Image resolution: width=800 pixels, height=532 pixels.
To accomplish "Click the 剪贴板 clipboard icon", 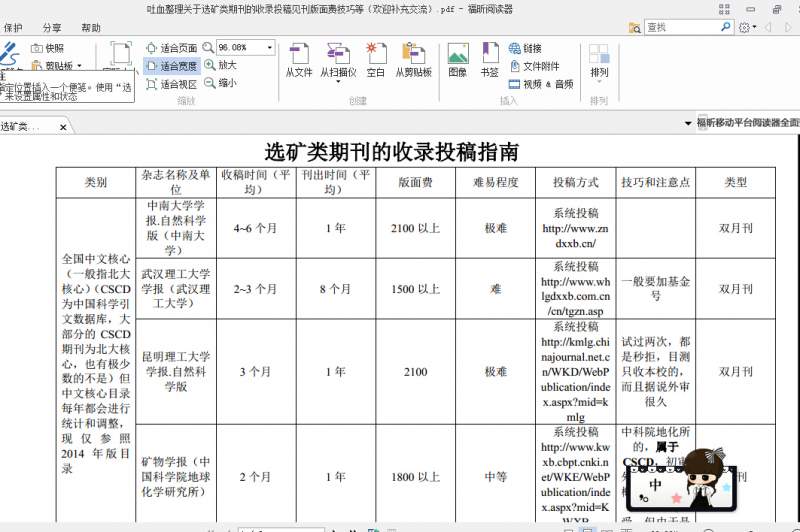I will coord(36,65).
